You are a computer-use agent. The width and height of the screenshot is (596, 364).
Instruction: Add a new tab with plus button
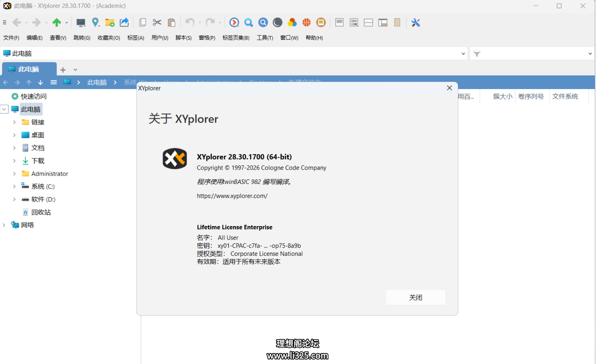click(63, 70)
